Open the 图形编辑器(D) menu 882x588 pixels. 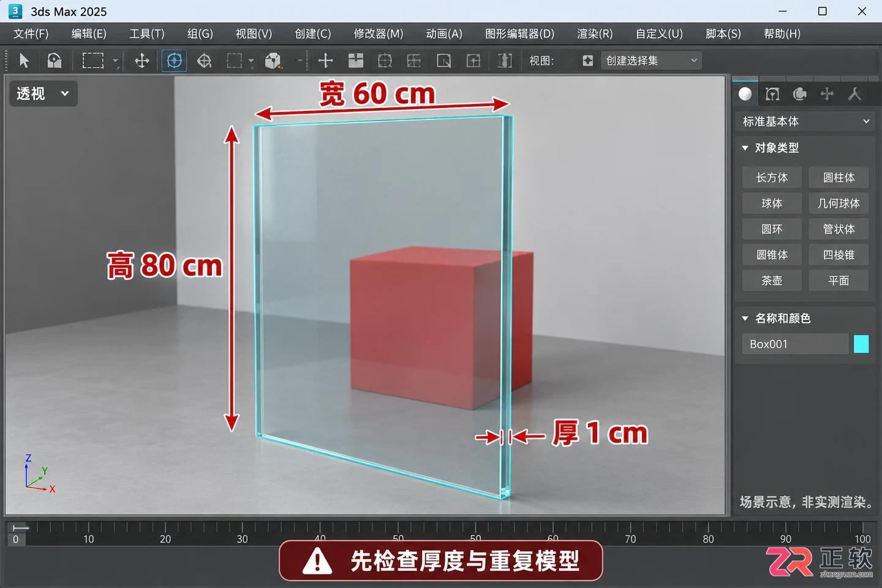tap(519, 34)
